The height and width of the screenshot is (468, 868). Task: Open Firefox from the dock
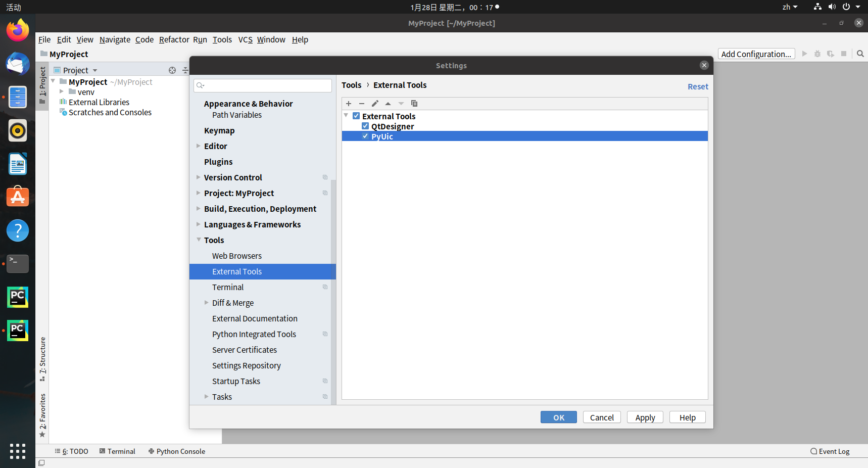point(18,30)
